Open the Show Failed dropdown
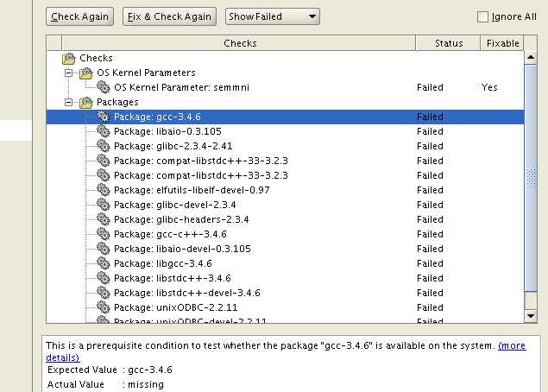 click(272, 16)
